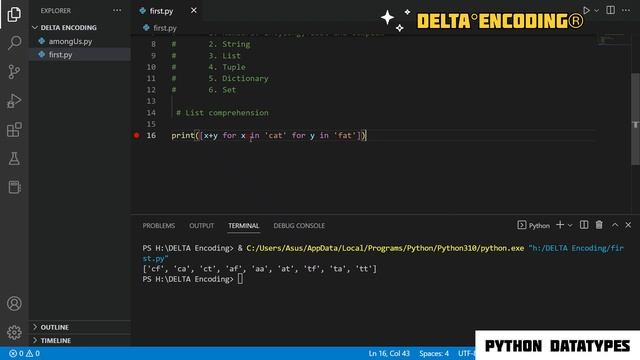Open the Accounts icon
The width and height of the screenshot is (640, 360).
pos(14,303)
